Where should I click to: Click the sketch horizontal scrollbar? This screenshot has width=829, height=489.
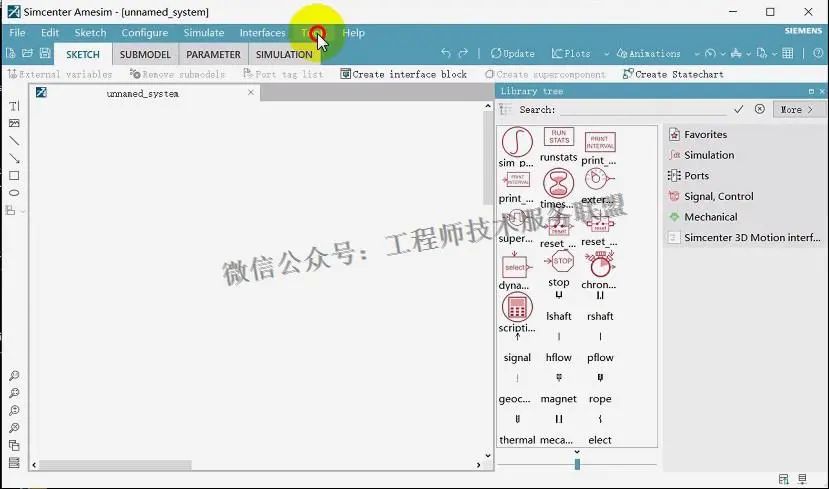point(115,465)
